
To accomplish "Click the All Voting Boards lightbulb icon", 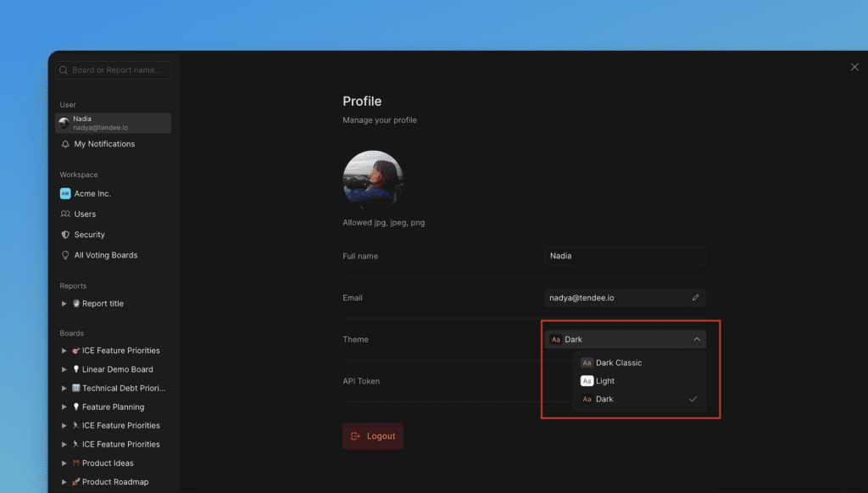I will 65,255.
